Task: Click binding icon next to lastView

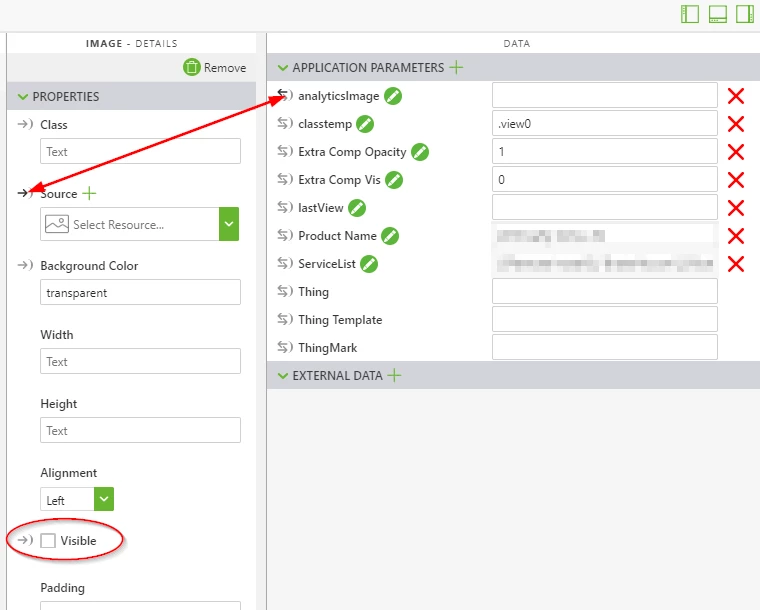Action: pyautogui.click(x=285, y=208)
